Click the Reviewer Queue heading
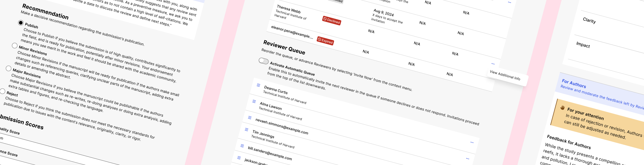 [x=284, y=47]
